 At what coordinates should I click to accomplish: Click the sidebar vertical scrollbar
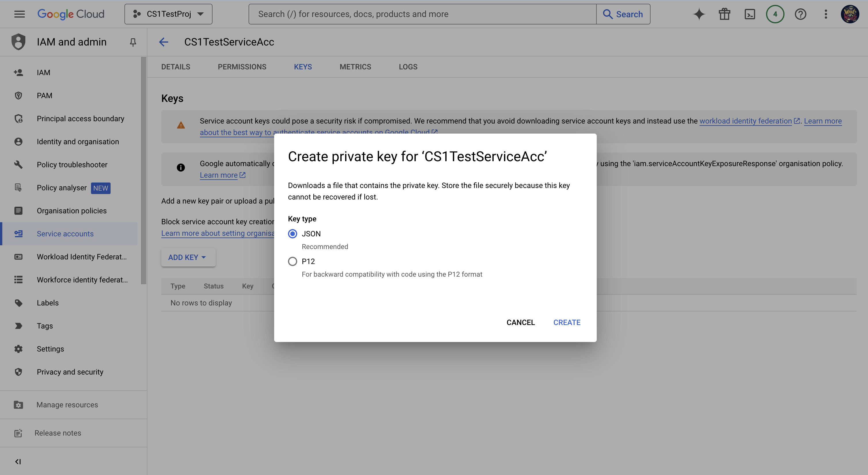coord(144,170)
